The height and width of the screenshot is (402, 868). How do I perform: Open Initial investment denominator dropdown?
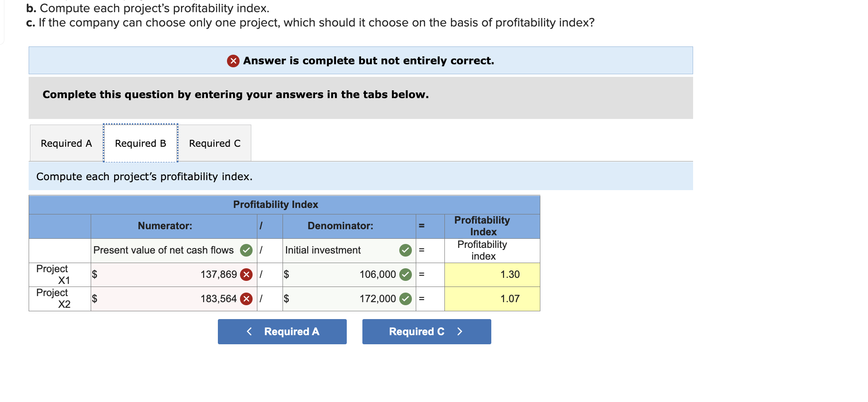click(x=349, y=250)
